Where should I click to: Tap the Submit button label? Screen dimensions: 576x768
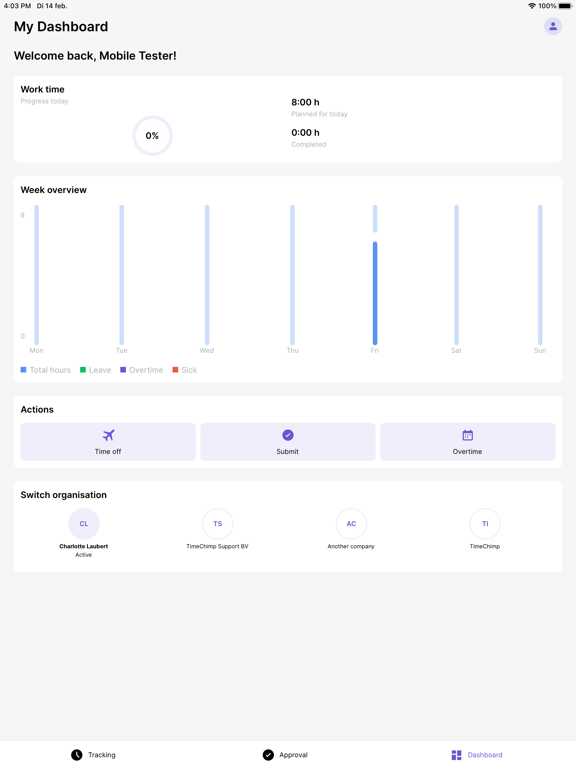288,452
